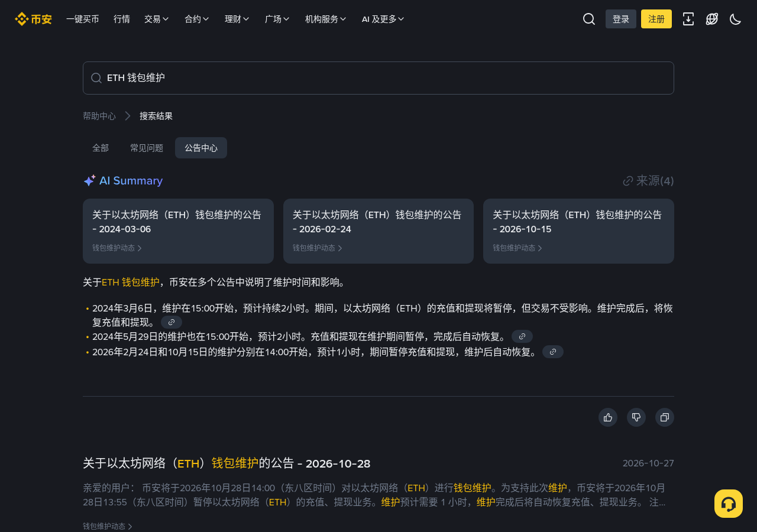Open the language globe icon
Screen dimensions: 757x532
(712, 19)
